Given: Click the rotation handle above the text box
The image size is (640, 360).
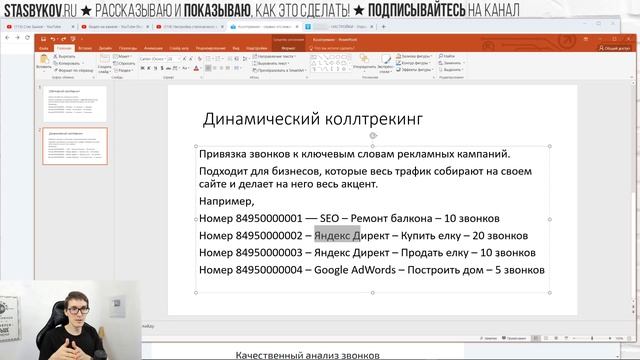Looking at the screenshot, I should coord(373,136).
